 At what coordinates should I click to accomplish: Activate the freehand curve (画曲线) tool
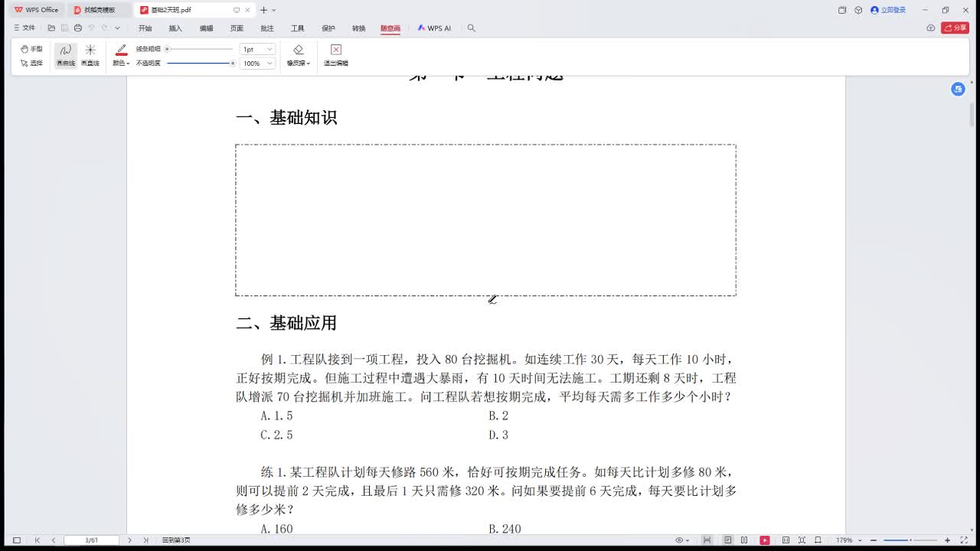[66, 56]
